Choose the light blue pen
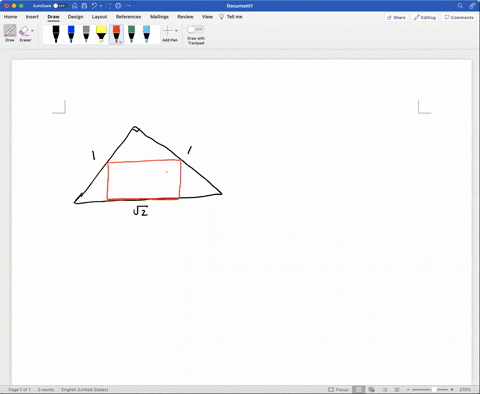The image size is (480, 394). point(146,34)
